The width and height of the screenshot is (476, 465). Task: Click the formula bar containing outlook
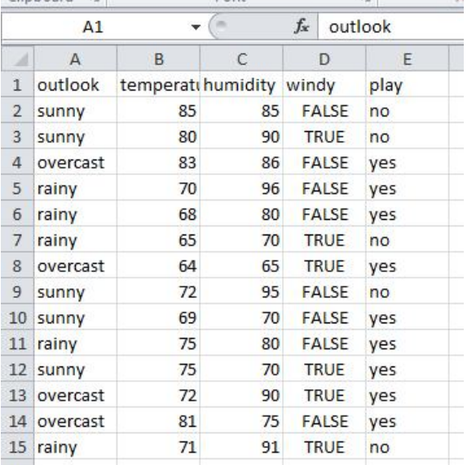click(390, 27)
